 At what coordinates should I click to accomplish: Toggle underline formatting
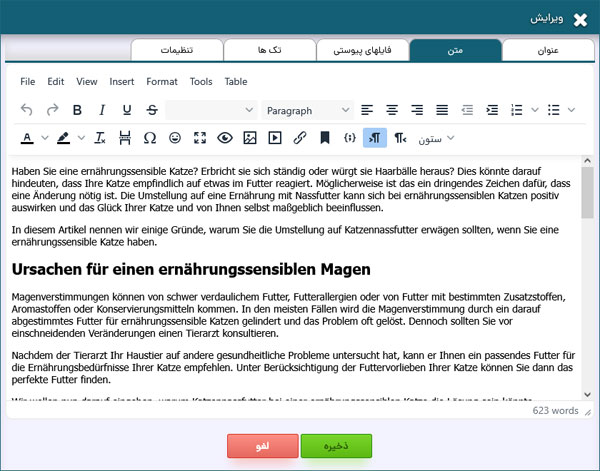pos(127,110)
